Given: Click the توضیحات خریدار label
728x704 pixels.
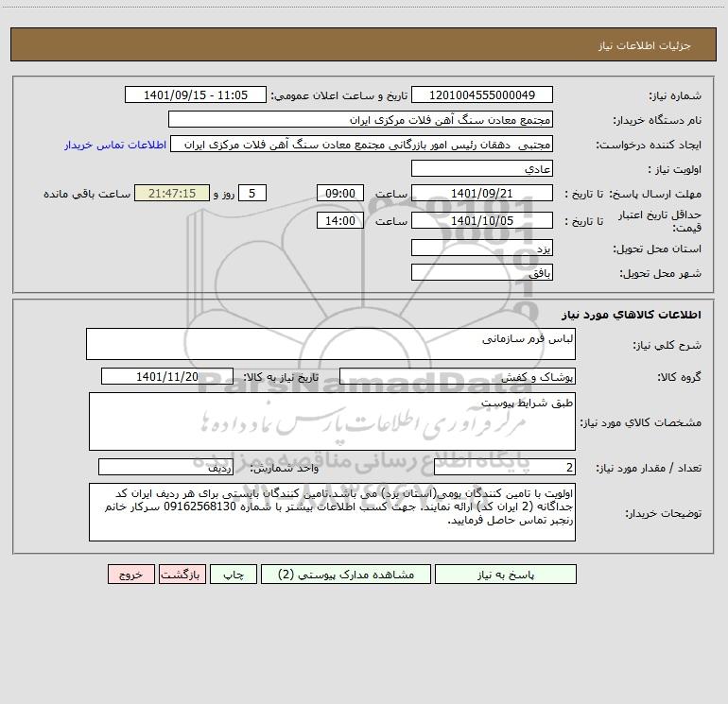Looking at the screenshot, I should pos(663,514).
